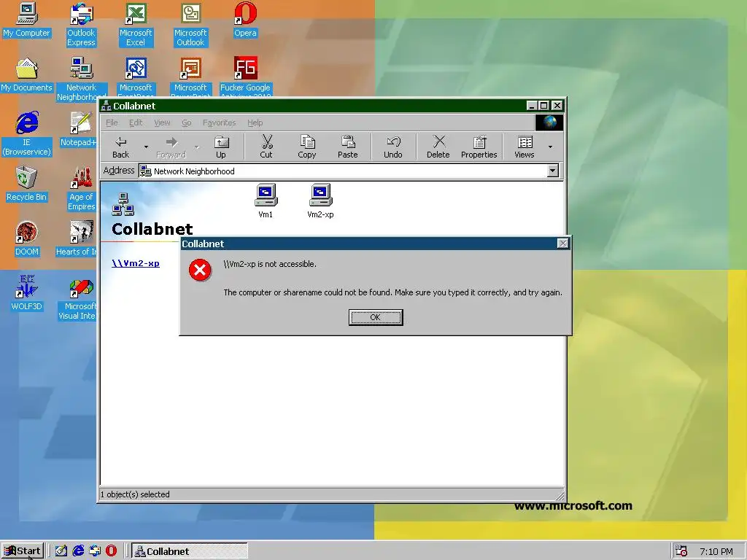Click the Delete toolbar icon
The image size is (747, 560).
click(438, 141)
